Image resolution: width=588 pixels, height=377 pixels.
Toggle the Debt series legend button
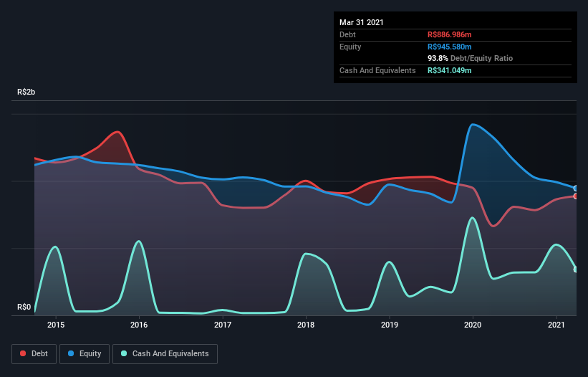coord(34,354)
